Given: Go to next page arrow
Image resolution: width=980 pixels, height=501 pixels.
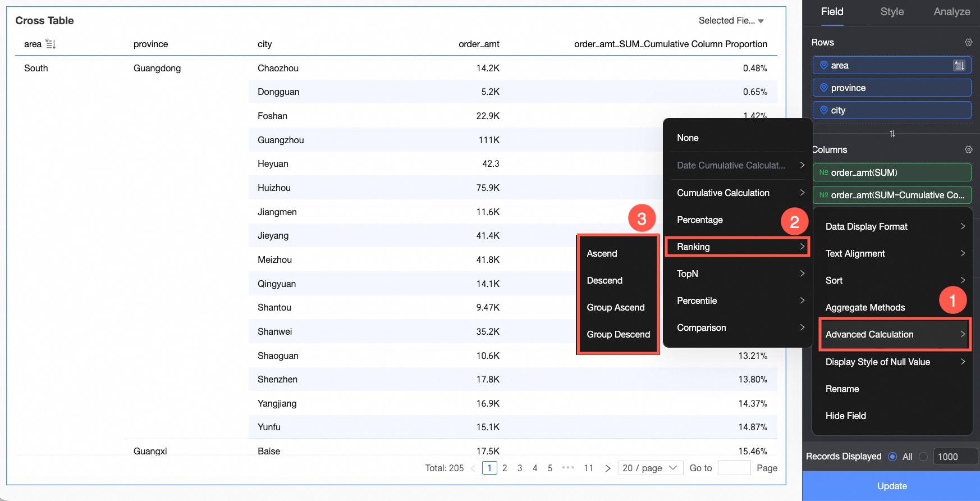Looking at the screenshot, I should click(607, 468).
